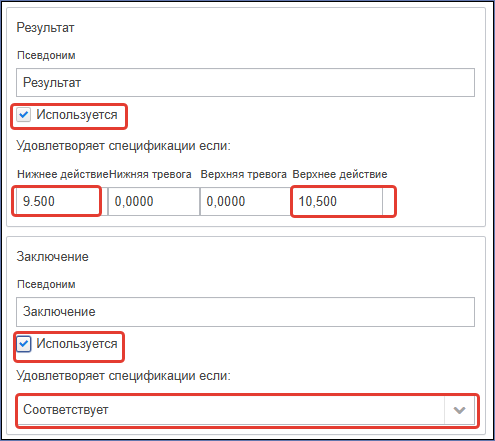Toggle the Используется checkbox under Результат
The height and width of the screenshot is (441, 495).
24,115
